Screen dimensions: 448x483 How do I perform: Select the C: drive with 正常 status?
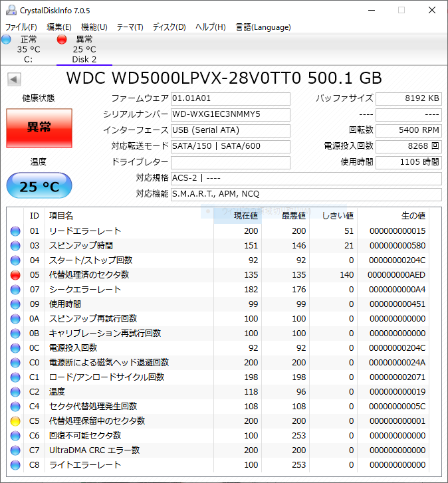(x=29, y=49)
